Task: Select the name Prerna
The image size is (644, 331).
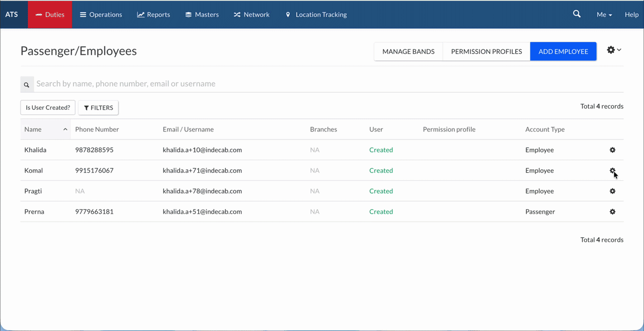Action: click(x=34, y=212)
